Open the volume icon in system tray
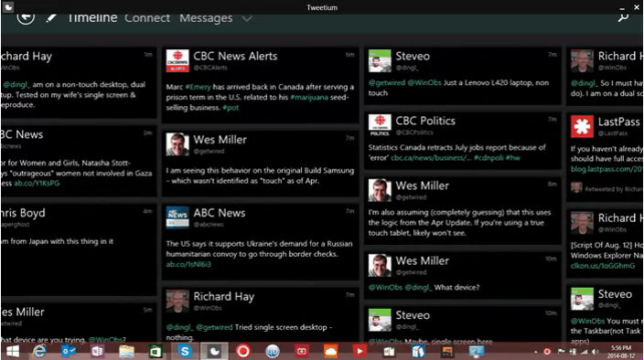 pos(596,352)
